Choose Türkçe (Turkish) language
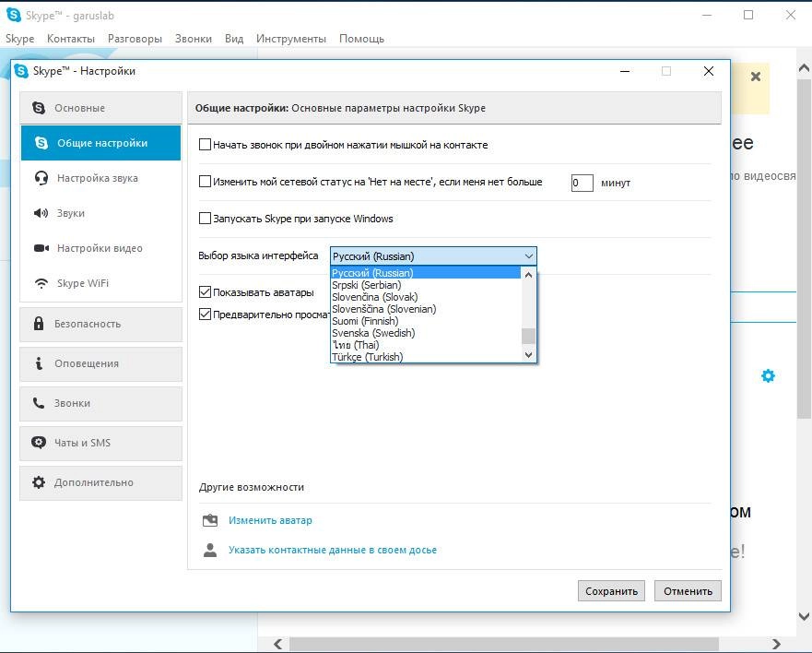Screen dimensions: 812x653 (426, 357)
